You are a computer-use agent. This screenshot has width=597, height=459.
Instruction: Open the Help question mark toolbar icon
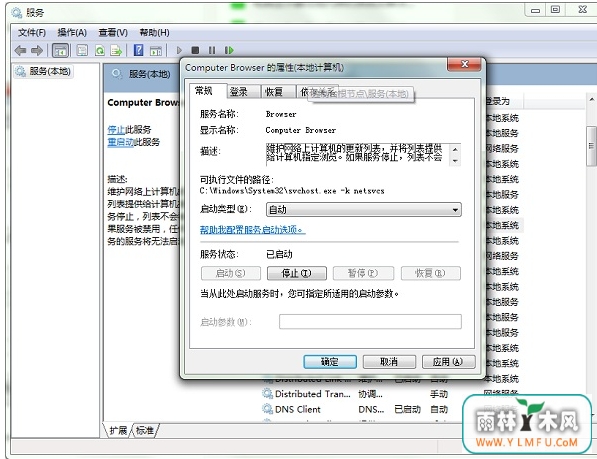139,50
